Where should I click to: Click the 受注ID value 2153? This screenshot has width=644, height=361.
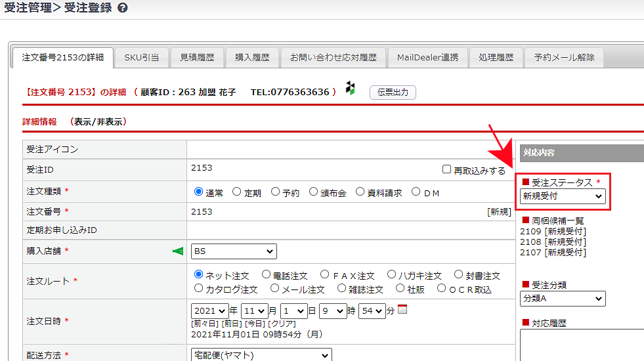202,168
